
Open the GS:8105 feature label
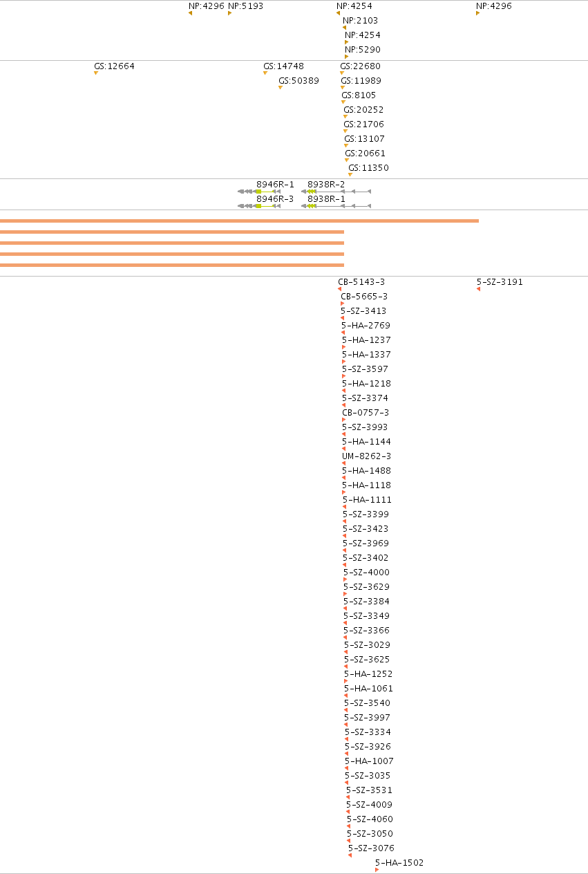[359, 95]
